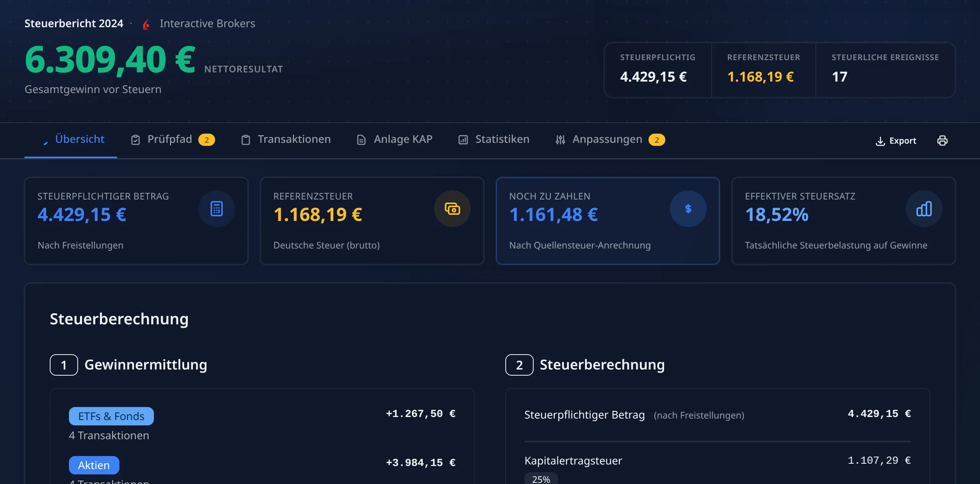The width and height of the screenshot is (980, 484).
Task: Switch to the Anlage KAP tab
Action: coord(394,139)
